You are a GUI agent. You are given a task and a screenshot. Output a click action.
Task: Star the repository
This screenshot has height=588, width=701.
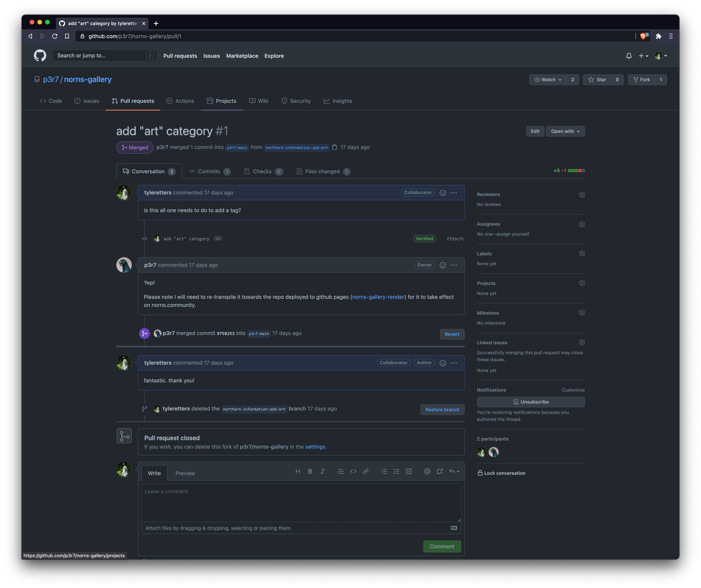coord(597,80)
